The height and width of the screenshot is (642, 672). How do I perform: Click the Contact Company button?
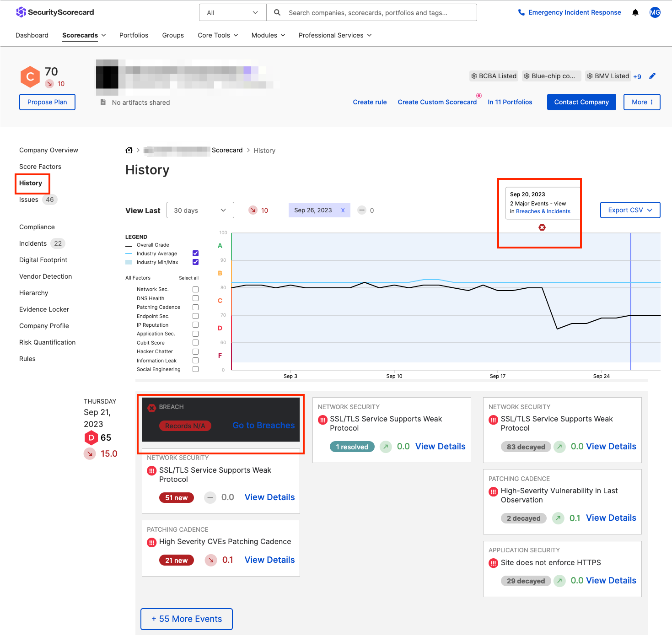pyautogui.click(x=581, y=102)
